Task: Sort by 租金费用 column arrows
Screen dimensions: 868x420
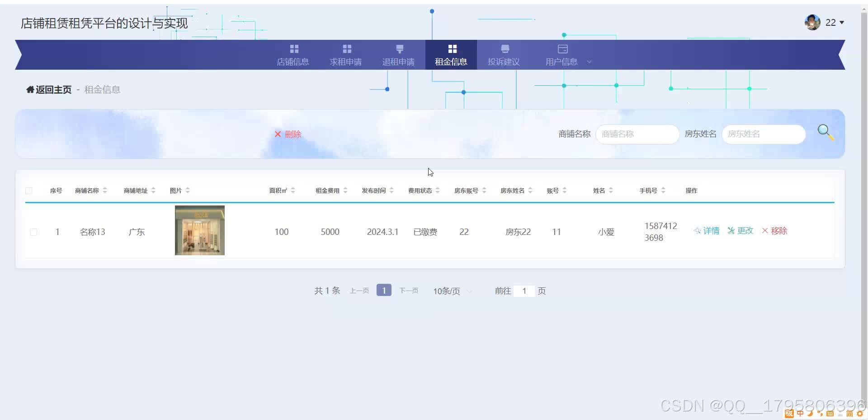Action: tap(345, 191)
